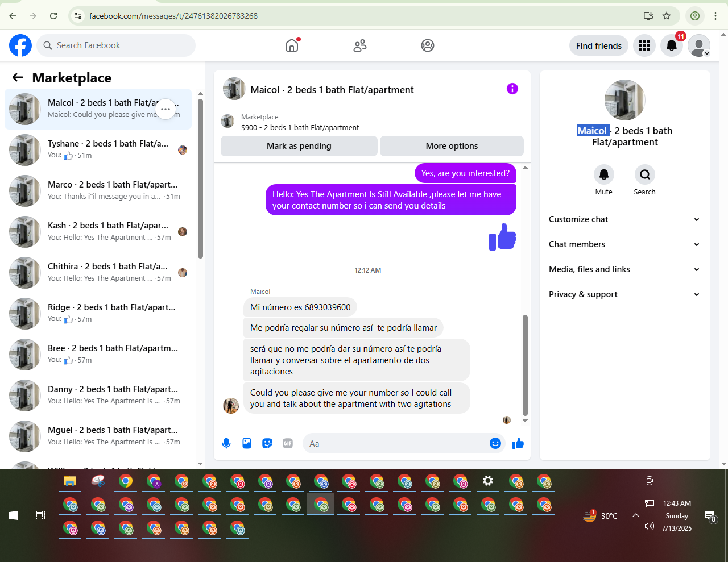
Task: Expand the Privacy & support section
Action: click(624, 294)
